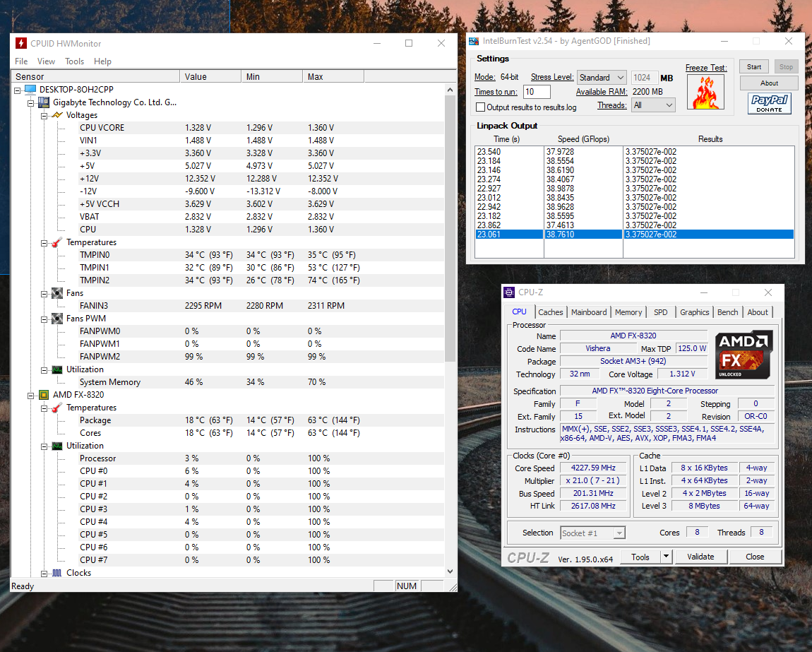The width and height of the screenshot is (812, 652).
Task: Click the motherboard Utilization graph icon
Action: click(x=57, y=369)
